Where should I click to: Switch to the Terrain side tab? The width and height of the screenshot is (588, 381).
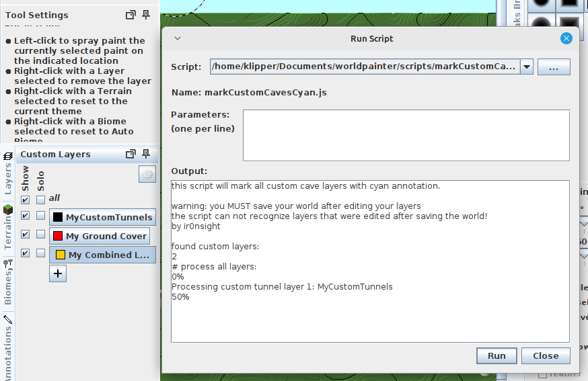[8, 230]
